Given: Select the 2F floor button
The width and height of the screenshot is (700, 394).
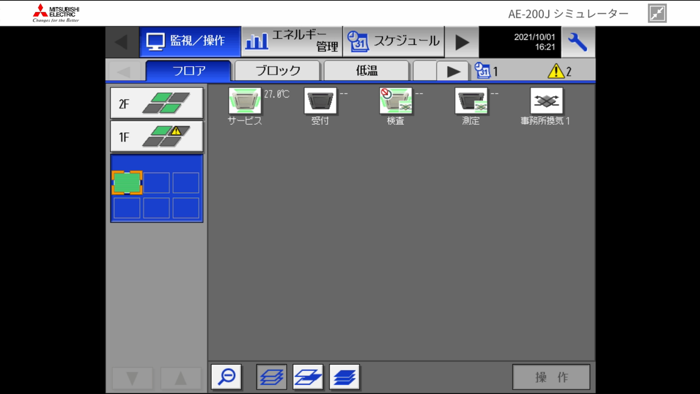Looking at the screenshot, I should 157,103.
